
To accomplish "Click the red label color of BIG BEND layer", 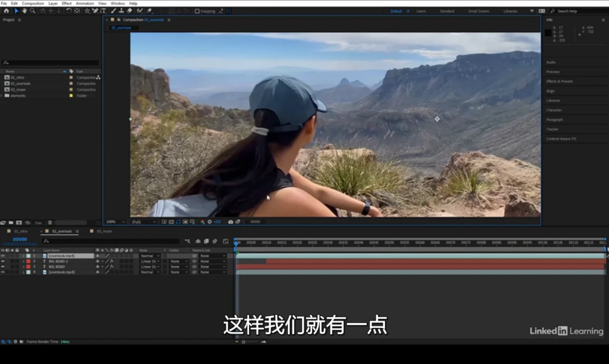I will [x=28, y=267].
